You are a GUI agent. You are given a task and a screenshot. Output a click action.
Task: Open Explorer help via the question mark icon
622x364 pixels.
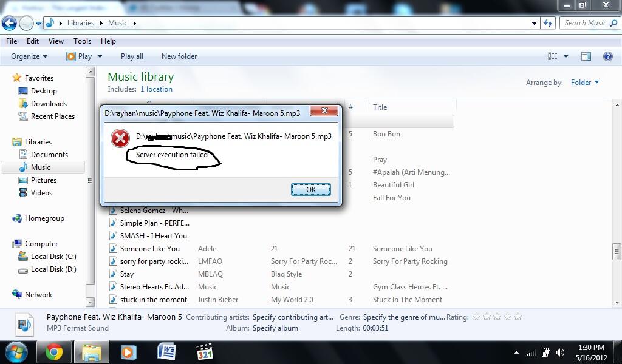click(607, 56)
